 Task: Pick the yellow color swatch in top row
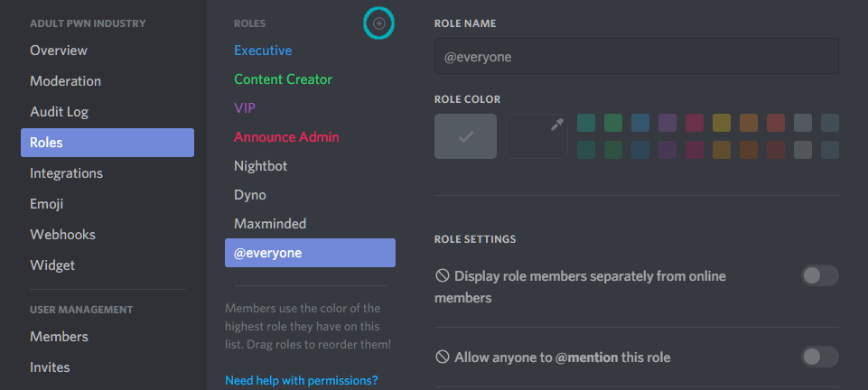tap(721, 123)
